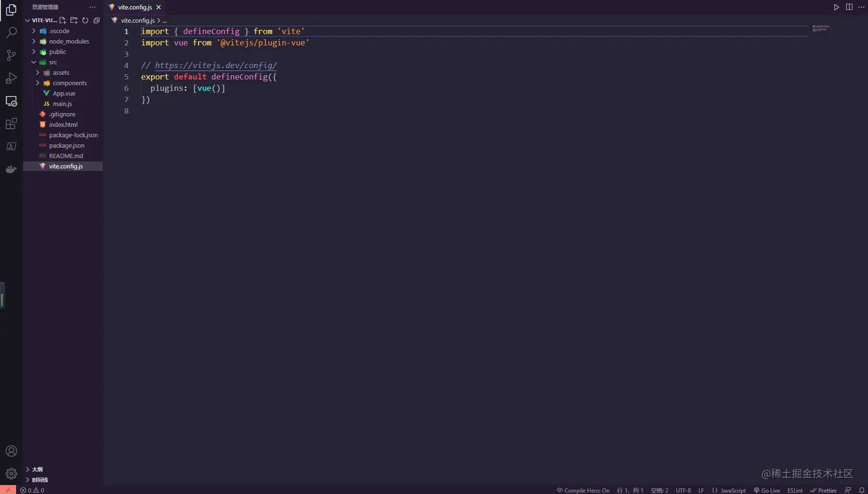This screenshot has width=868, height=494.
Task: Click the breadcrumb ellipsis after vite.config.js
Action: coord(164,21)
